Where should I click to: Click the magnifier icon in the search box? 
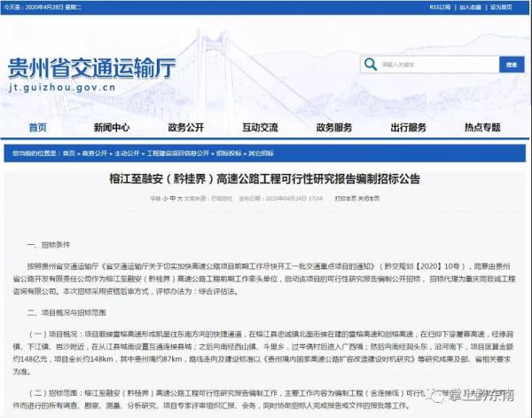point(372,65)
